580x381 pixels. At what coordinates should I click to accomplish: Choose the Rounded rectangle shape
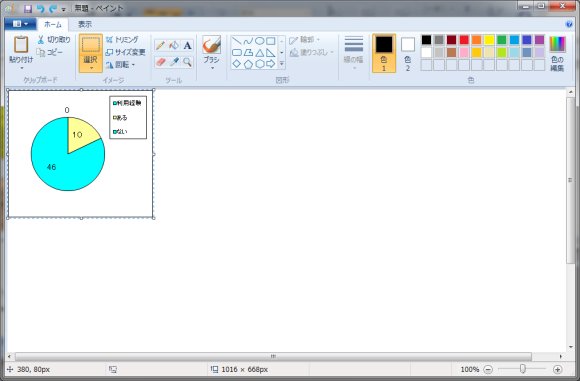coord(237,53)
